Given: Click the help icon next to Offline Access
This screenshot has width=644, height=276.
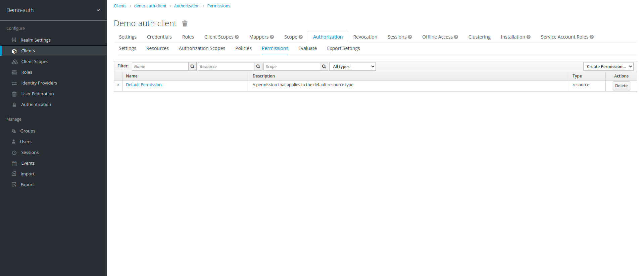Looking at the screenshot, I should click(x=456, y=37).
